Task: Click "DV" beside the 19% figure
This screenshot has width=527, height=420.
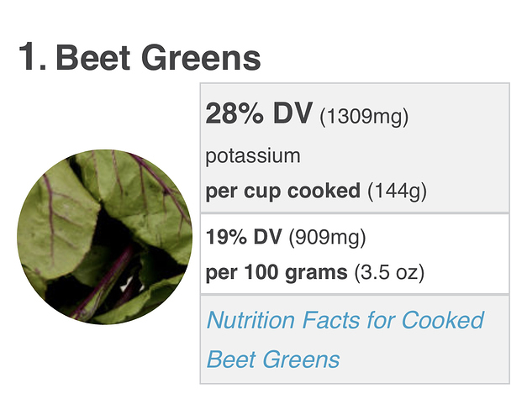Action: (267, 237)
